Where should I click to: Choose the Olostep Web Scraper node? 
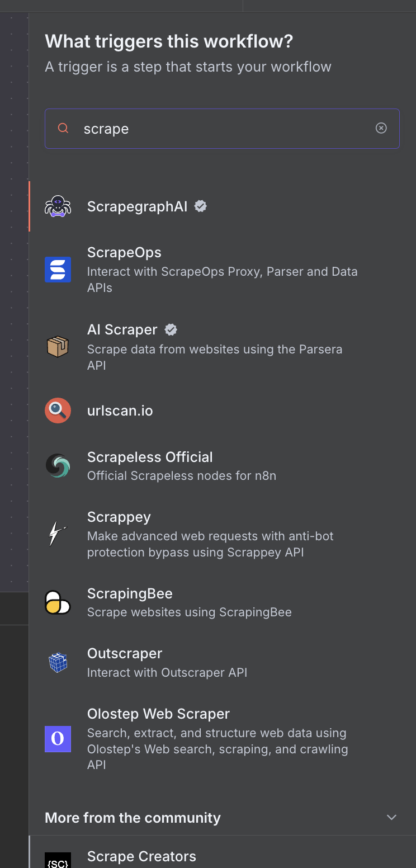[158, 714]
